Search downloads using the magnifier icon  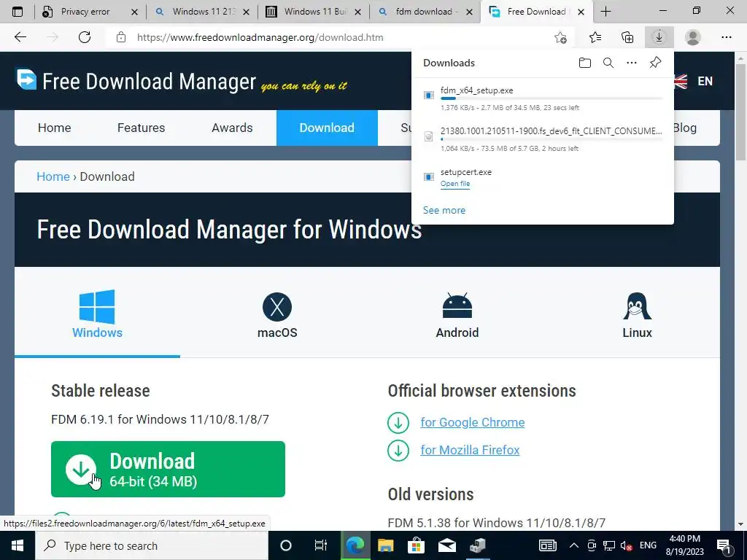pyautogui.click(x=608, y=63)
